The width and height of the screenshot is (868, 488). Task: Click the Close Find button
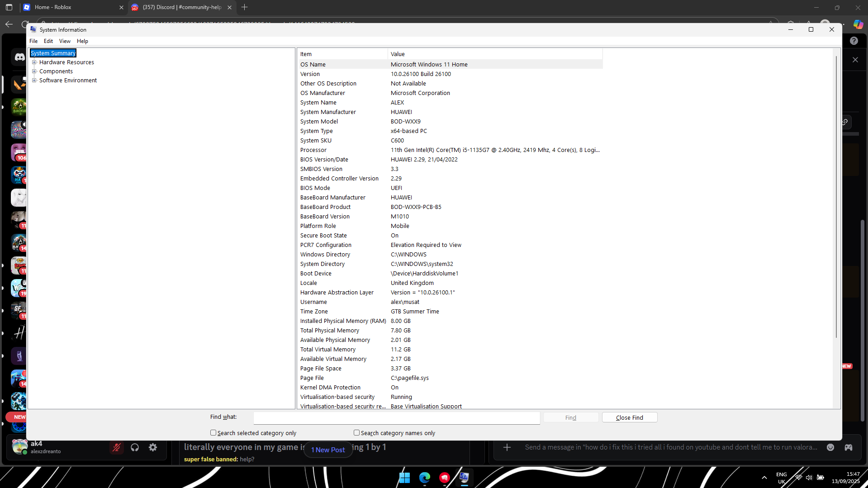click(x=630, y=417)
